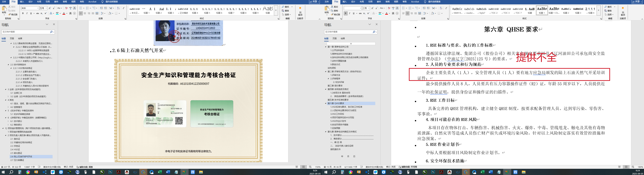Select print layout view in right Word window
Image resolution: width=644 pixels, height=175 pixels.
click(626, 167)
